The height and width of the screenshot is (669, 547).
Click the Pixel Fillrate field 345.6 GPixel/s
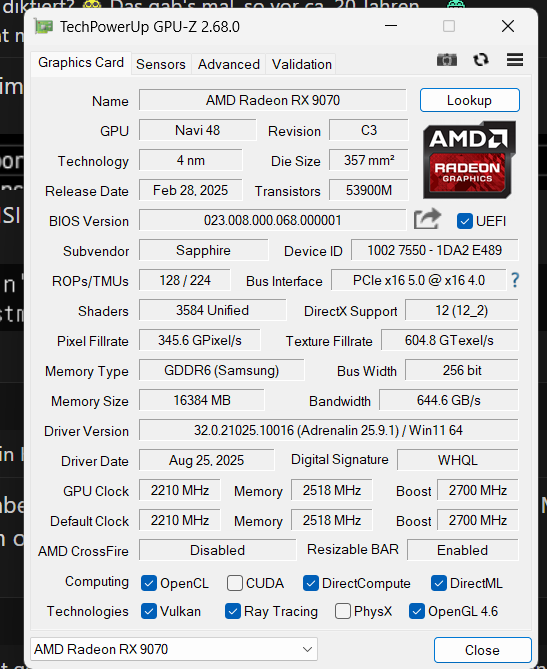(200, 340)
